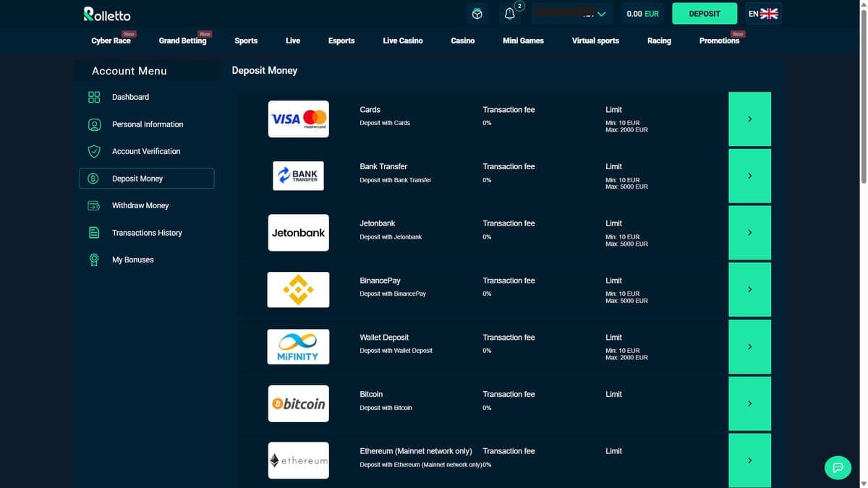The width and height of the screenshot is (868, 488).
Task: Click the 'Max: 2000 EUR' Cards limit
Action: 626,130
